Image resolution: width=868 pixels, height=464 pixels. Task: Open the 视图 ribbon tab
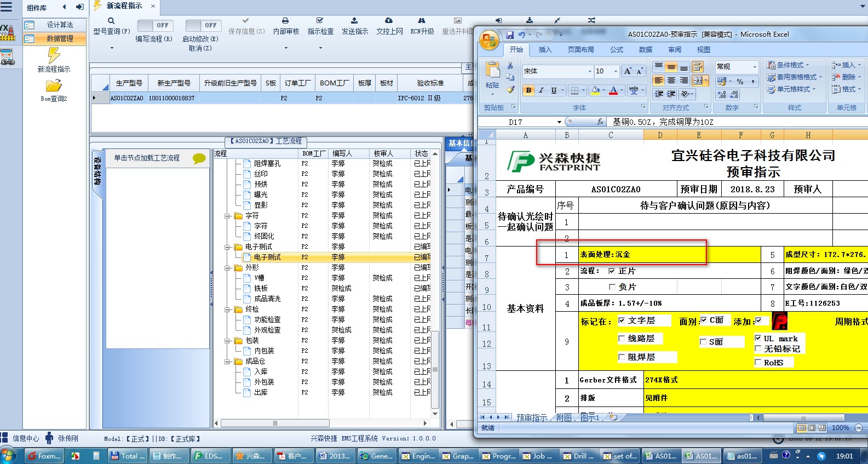[703, 50]
